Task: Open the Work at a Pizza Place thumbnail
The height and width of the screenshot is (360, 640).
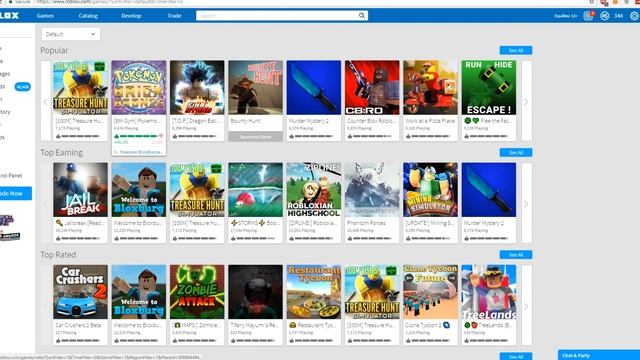Action: coord(430,88)
